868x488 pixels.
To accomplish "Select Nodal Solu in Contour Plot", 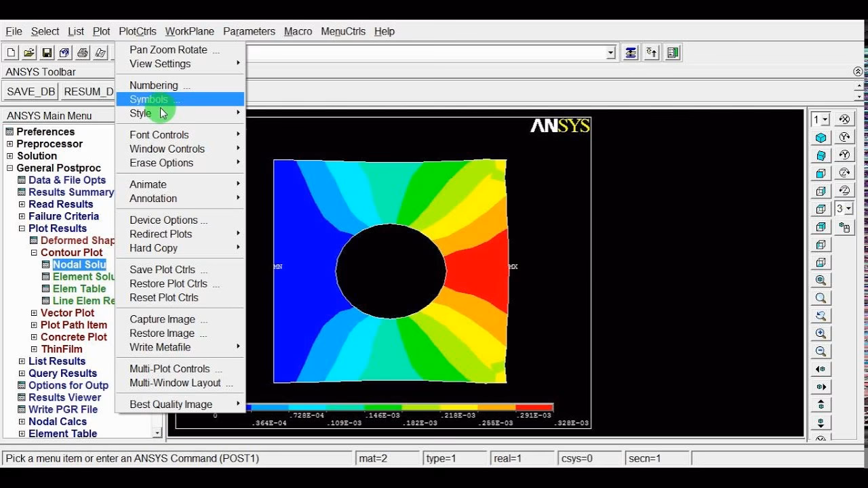I will point(79,264).
